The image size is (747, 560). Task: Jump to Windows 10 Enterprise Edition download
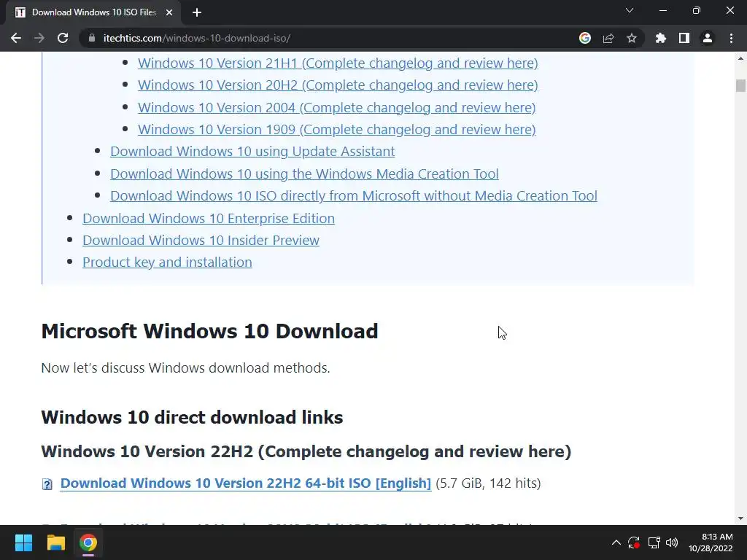(x=209, y=218)
